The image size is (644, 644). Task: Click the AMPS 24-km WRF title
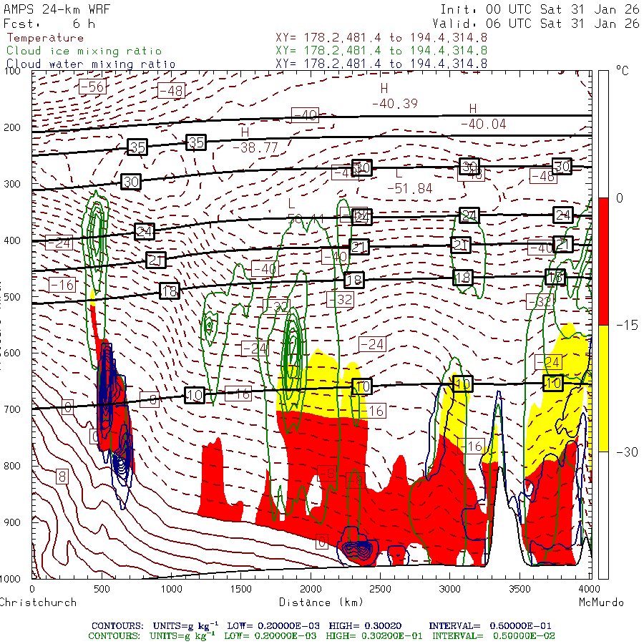click(x=57, y=9)
